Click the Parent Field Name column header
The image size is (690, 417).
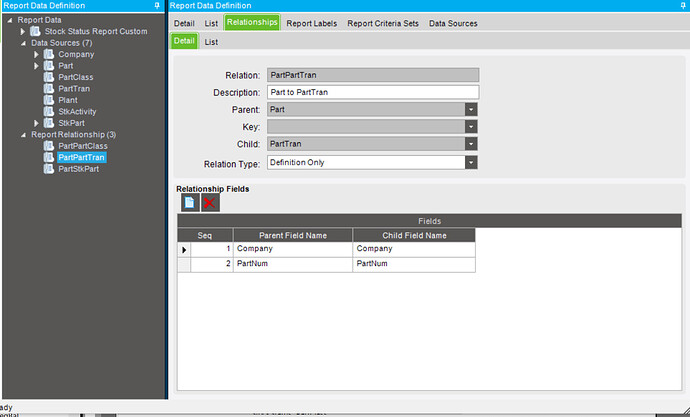click(293, 235)
